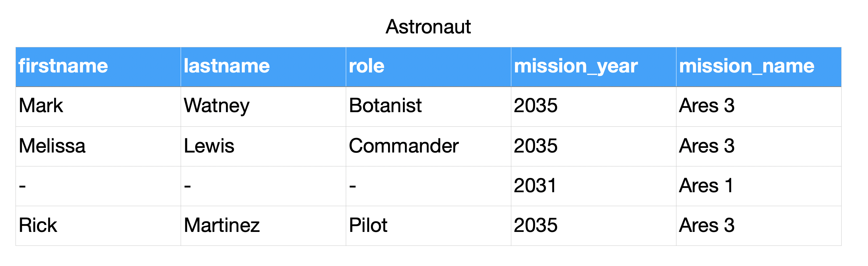This screenshot has width=868, height=266.
Task: Click the mission_name column header
Action: point(746,66)
